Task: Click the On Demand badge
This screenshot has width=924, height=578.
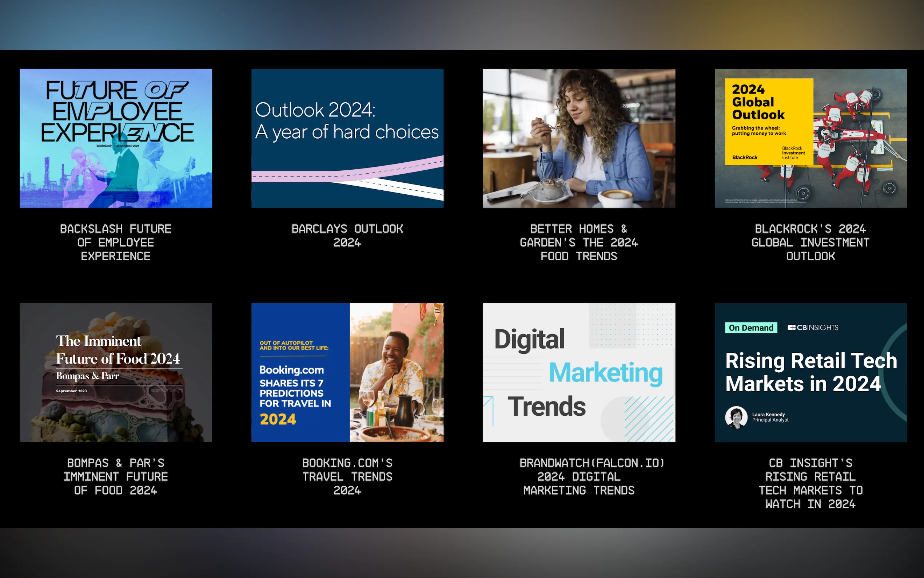Action: (x=751, y=328)
